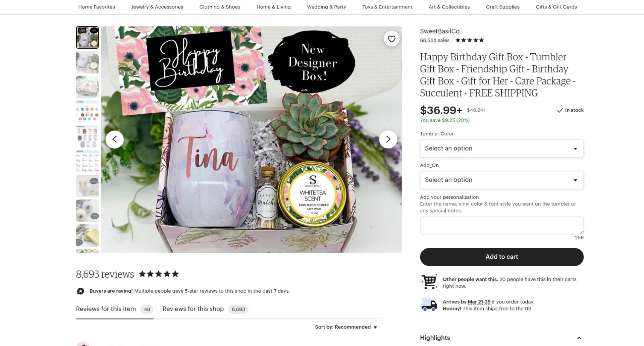Go to the next product image arrow
This screenshot has height=346, width=644.
[388, 139]
